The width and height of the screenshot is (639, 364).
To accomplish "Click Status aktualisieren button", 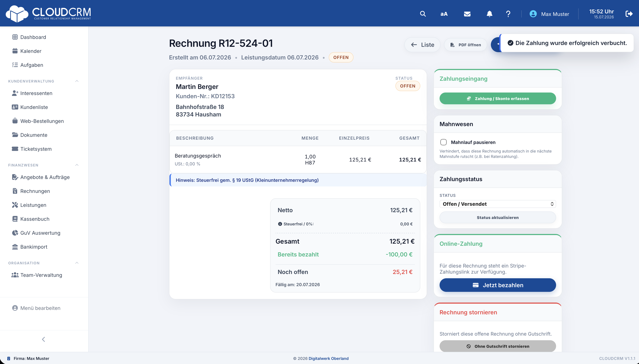I will click(497, 218).
